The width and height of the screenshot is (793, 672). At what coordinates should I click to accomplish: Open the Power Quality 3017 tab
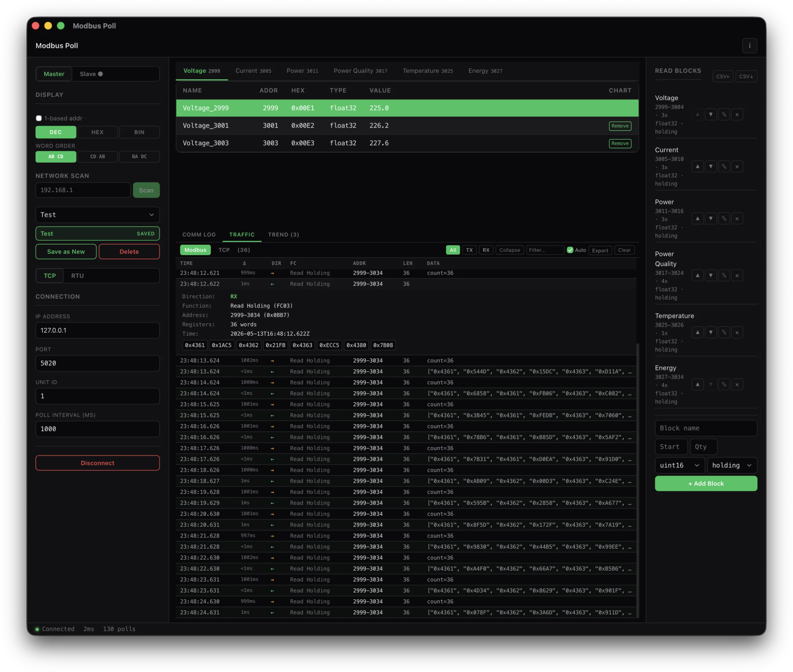pyautogui.click(x=360, y=71)
